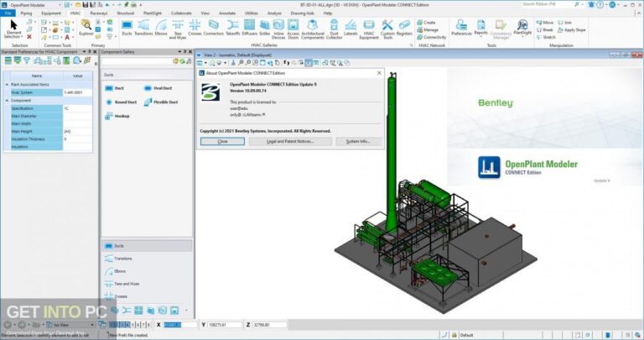644x340 pixels.
Task: Click the Connectivity tool
Action: click(432, 37)
